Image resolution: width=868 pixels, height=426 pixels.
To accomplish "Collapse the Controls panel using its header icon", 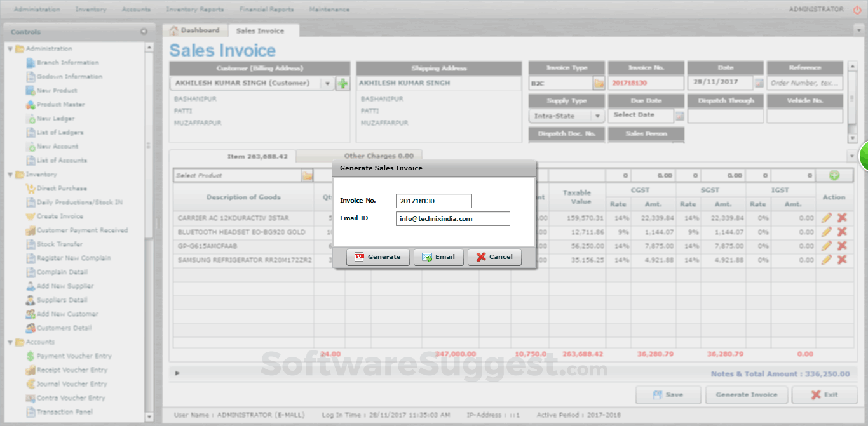I will (144, 32).
